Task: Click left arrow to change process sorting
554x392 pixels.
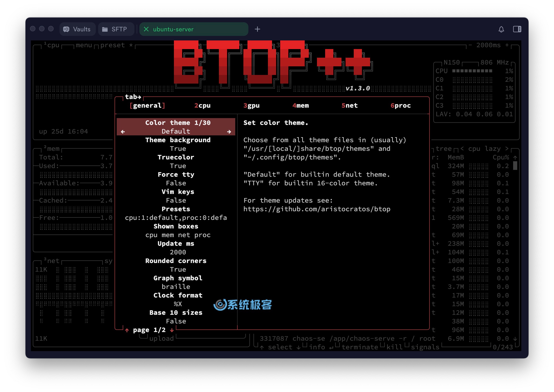Action: pyautogui.click(x=462, y=149)
